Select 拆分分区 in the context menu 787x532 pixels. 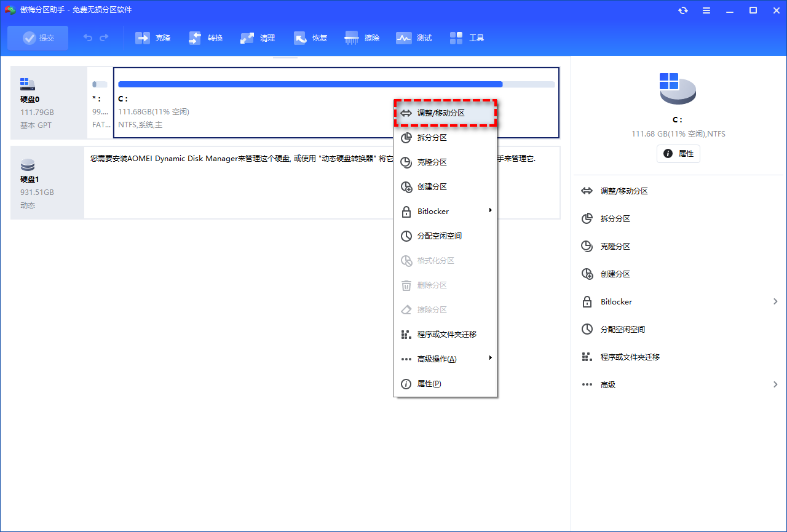point(445,138)
